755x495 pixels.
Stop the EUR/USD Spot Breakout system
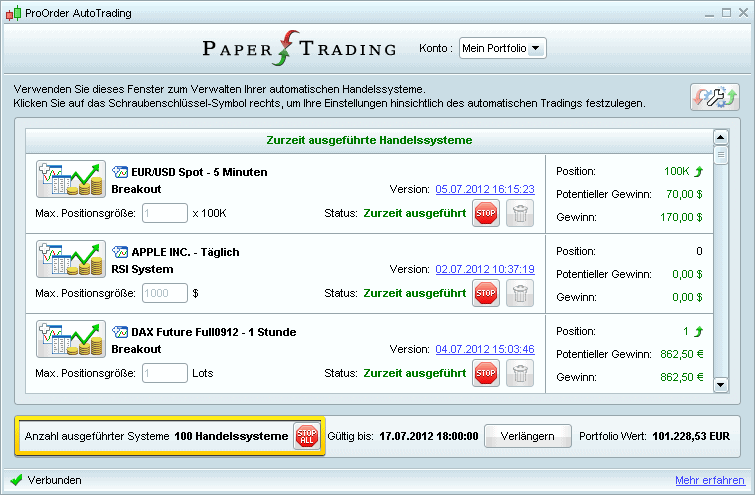pyautogui.click(x=486, y=213)
